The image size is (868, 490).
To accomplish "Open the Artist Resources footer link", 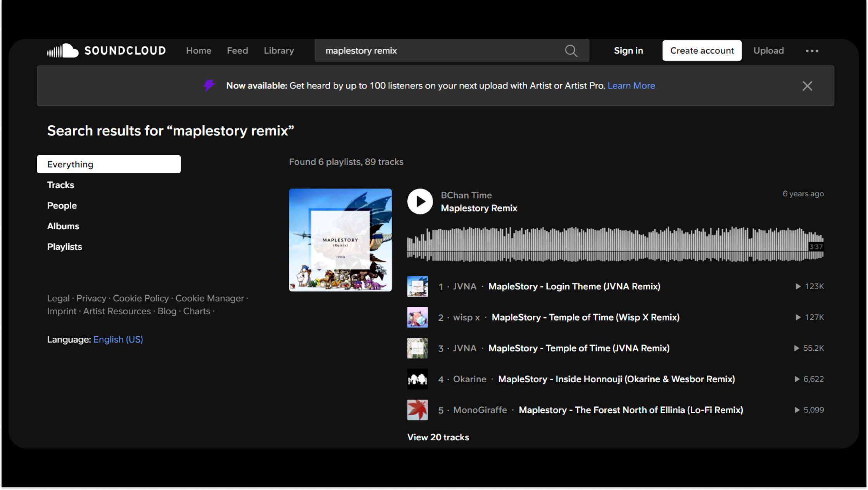I will (x=117, y=311).
